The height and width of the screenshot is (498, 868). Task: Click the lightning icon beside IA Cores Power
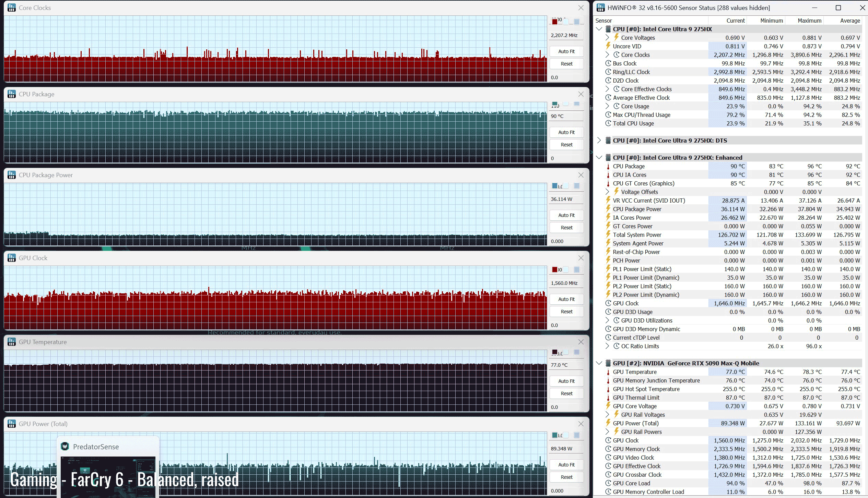click(x=608, y=217)
